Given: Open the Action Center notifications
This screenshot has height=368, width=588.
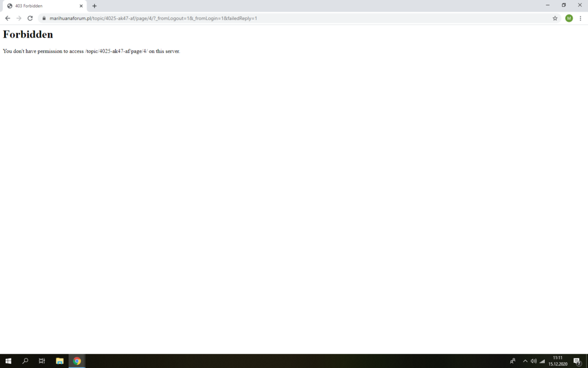Looking at the screenshot, I should 577,361.
